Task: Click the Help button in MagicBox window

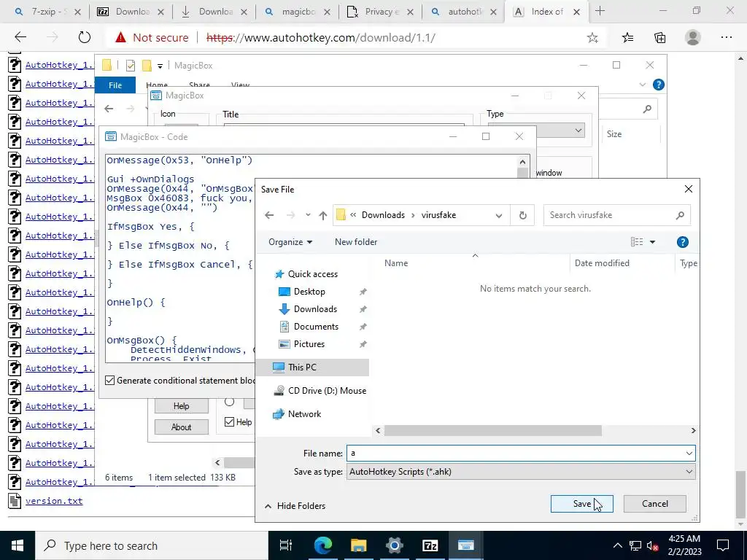Action: pos(181,405)
